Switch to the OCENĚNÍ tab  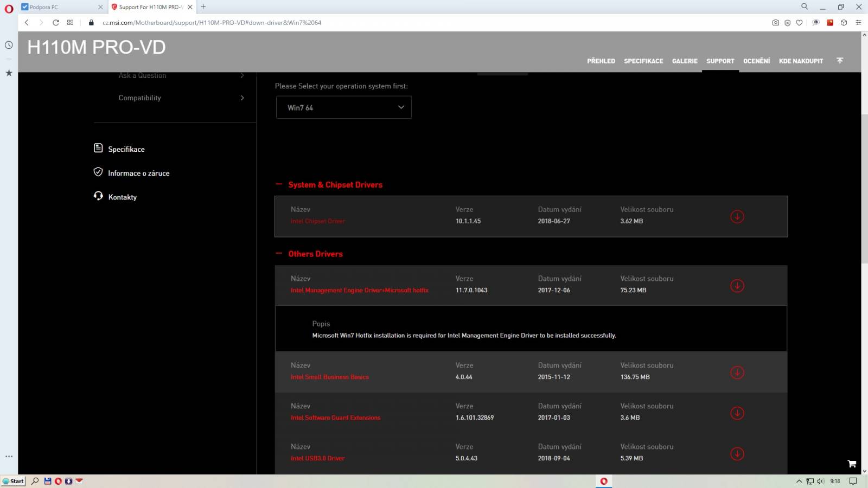click(756, 61)
